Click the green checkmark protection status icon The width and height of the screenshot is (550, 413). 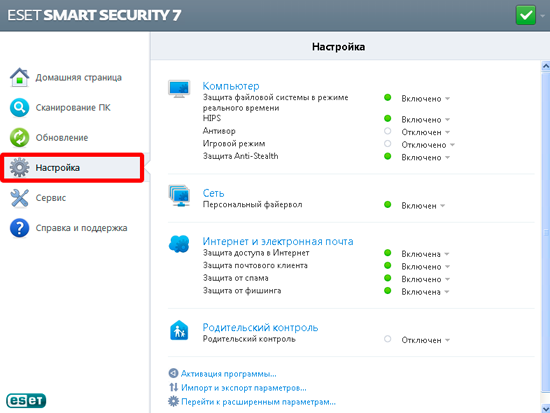click(525, 15)
